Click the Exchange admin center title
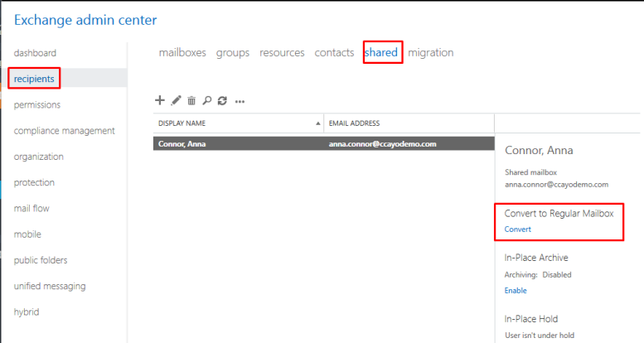Screen dimensions: 644x343 pos(85,20)
